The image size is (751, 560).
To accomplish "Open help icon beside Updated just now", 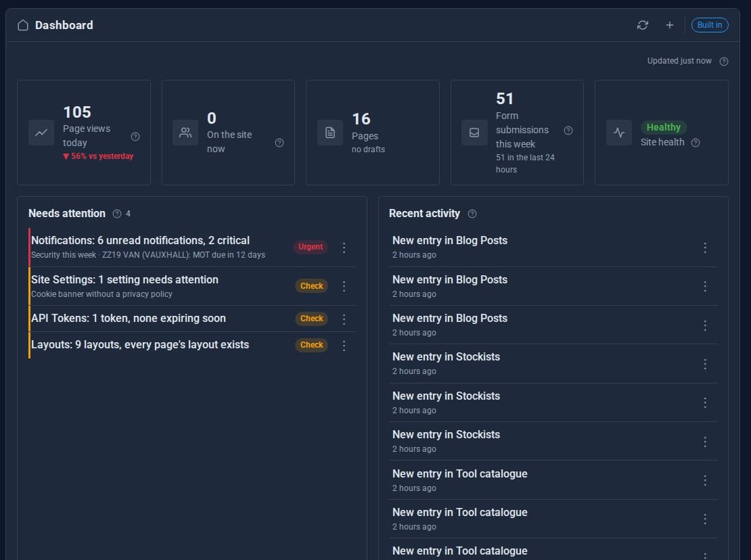I will [724, 62].
